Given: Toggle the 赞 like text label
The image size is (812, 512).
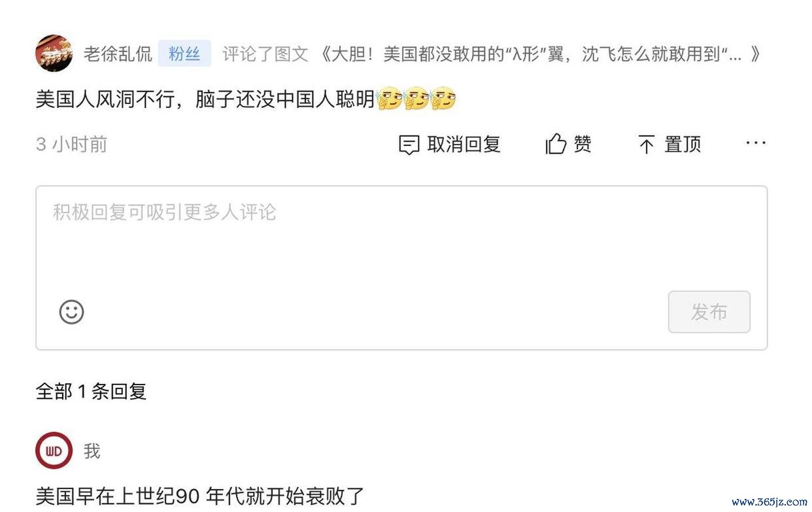Looking at the screenshot, I should [583, 144].
